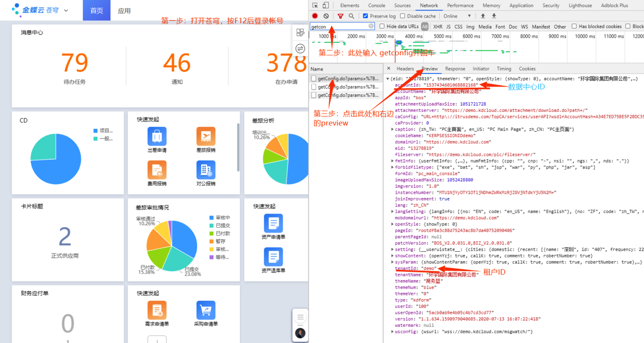The image size is (644, 343).
Task: Open the Online throttling dropdown
Action: (x=457, y=16)
